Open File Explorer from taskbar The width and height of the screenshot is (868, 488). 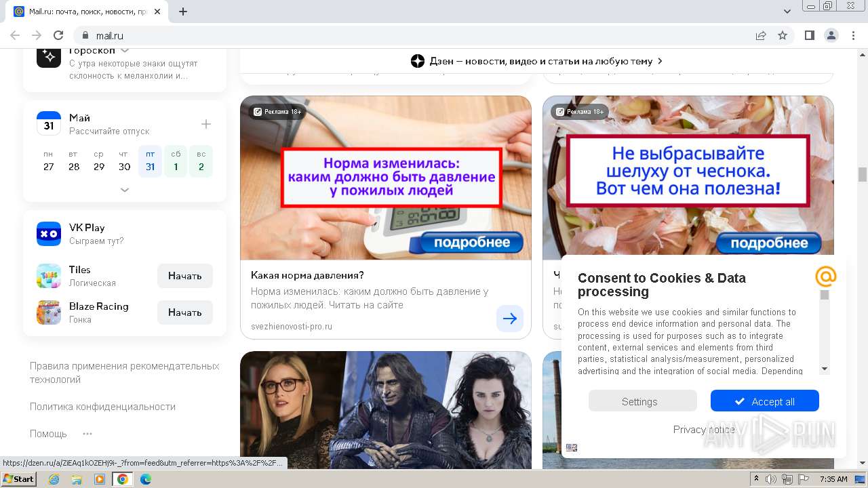pos(77,479)
